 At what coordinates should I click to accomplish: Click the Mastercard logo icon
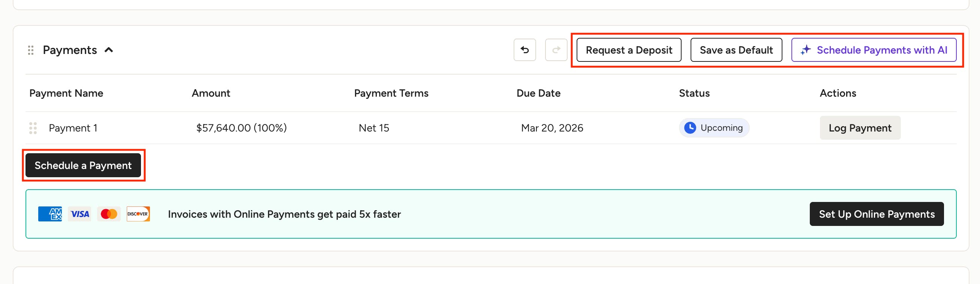[109, 214]
